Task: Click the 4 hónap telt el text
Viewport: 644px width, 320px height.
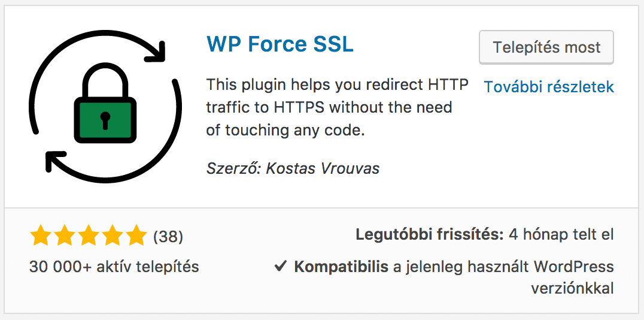Action: (561, 234)
